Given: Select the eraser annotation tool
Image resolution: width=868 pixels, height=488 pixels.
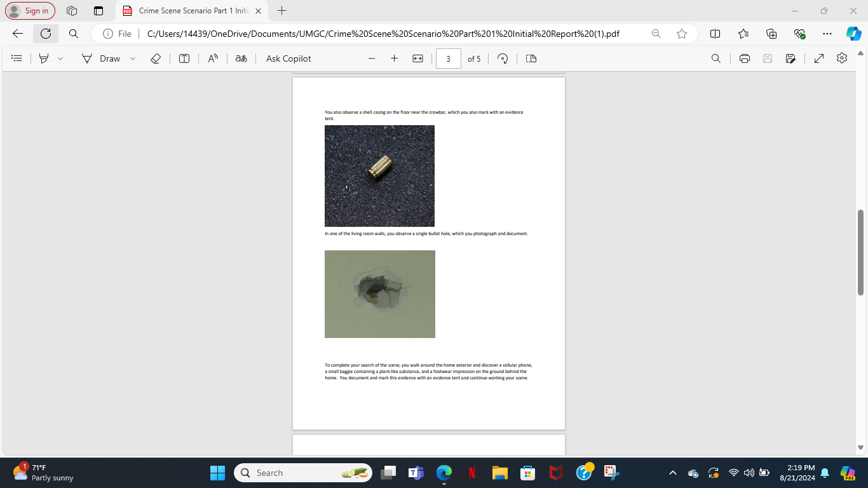Looking at the screenshot, I should (x=154, y=58).
